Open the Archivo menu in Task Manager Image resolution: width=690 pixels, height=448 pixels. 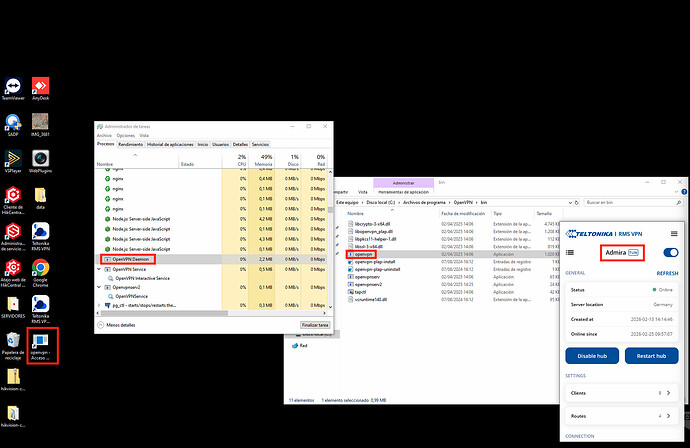(104, 135)
